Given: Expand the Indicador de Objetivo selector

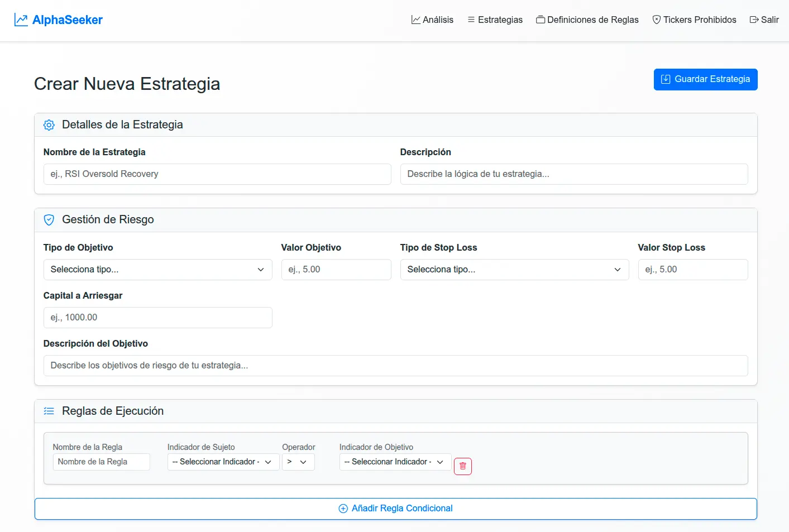Looking at the screenshot, I should click(x=395, y=462).
